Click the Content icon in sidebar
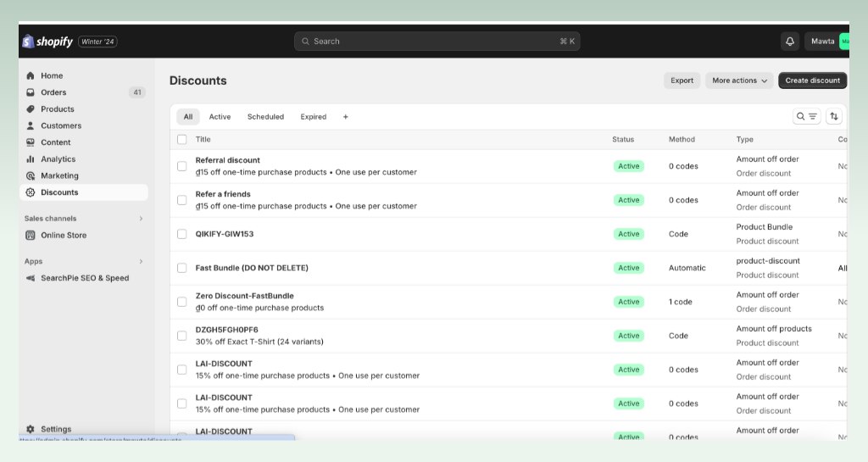This screenshot has height=462, width=868. pos(31,142)
